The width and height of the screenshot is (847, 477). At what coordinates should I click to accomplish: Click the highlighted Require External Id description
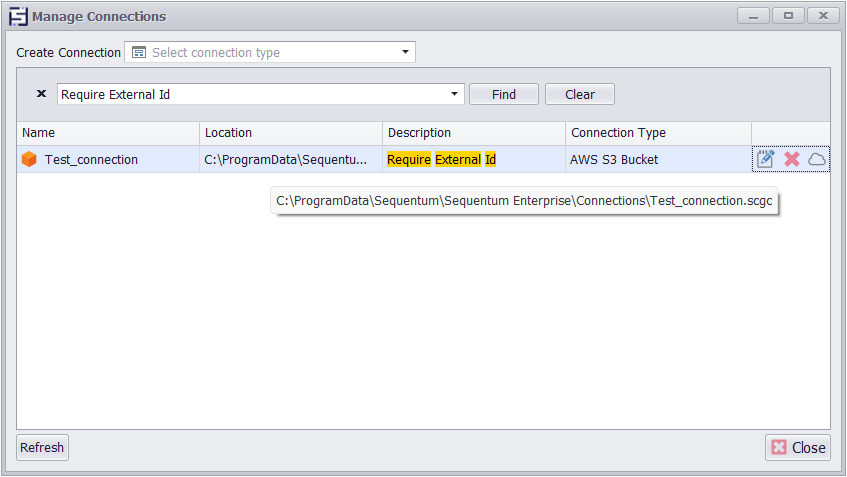tap(441, 159)
